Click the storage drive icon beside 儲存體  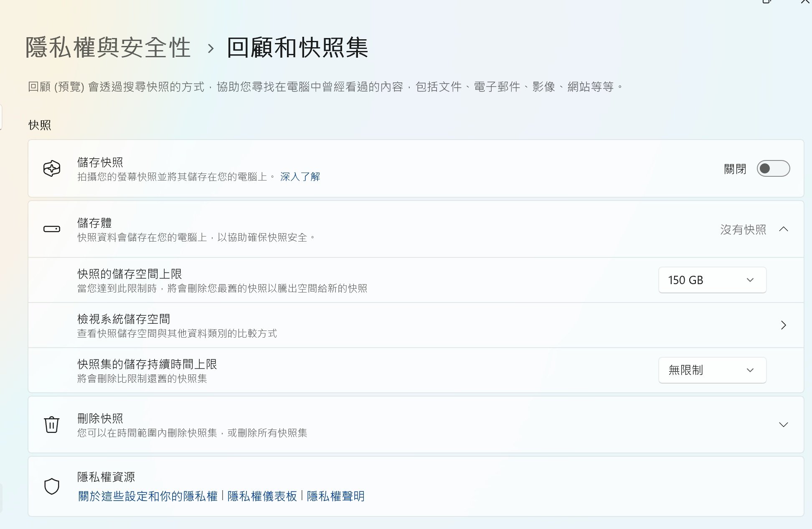tap(52, 229)
